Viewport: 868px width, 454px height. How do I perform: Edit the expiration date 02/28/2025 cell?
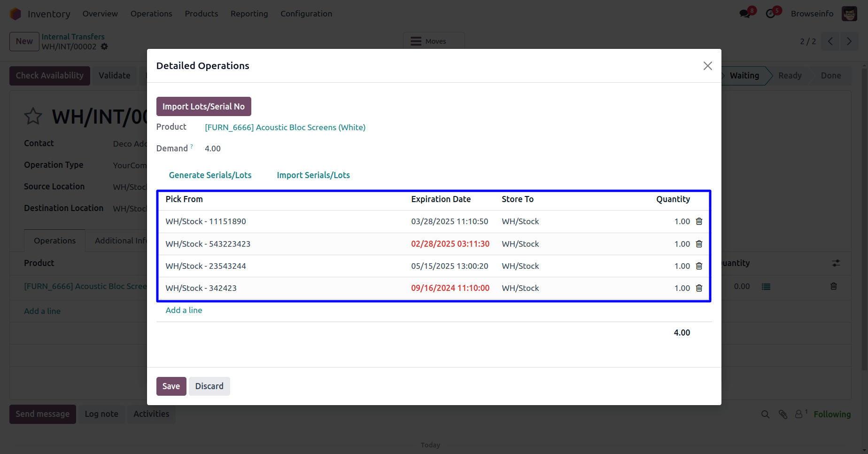(x=450, y=244)
